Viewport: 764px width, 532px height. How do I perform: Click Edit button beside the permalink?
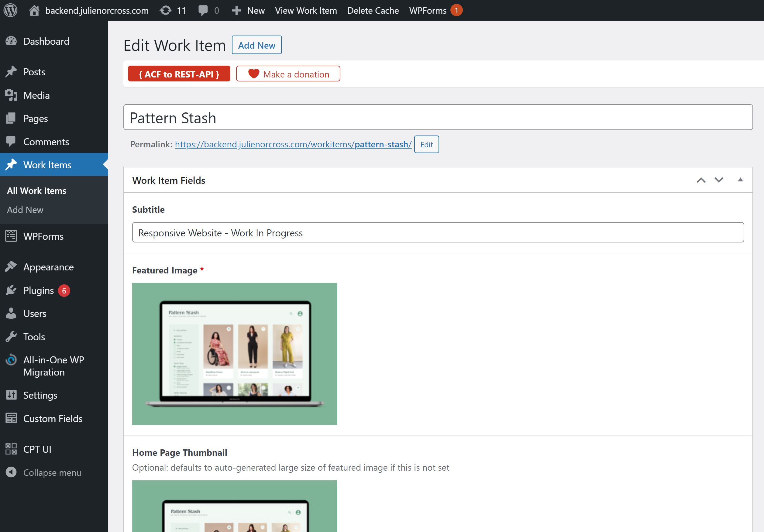(426, 144)
